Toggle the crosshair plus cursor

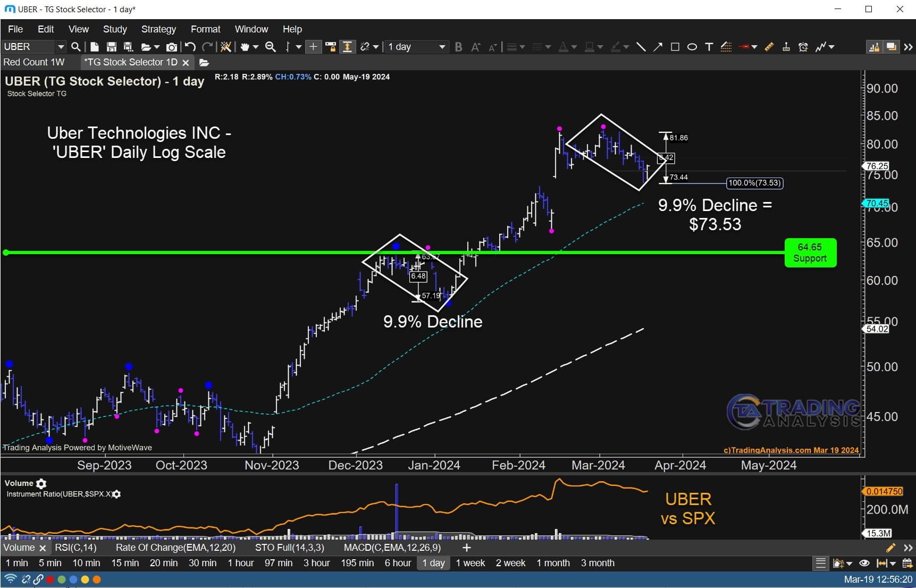(x=313, y=47)
